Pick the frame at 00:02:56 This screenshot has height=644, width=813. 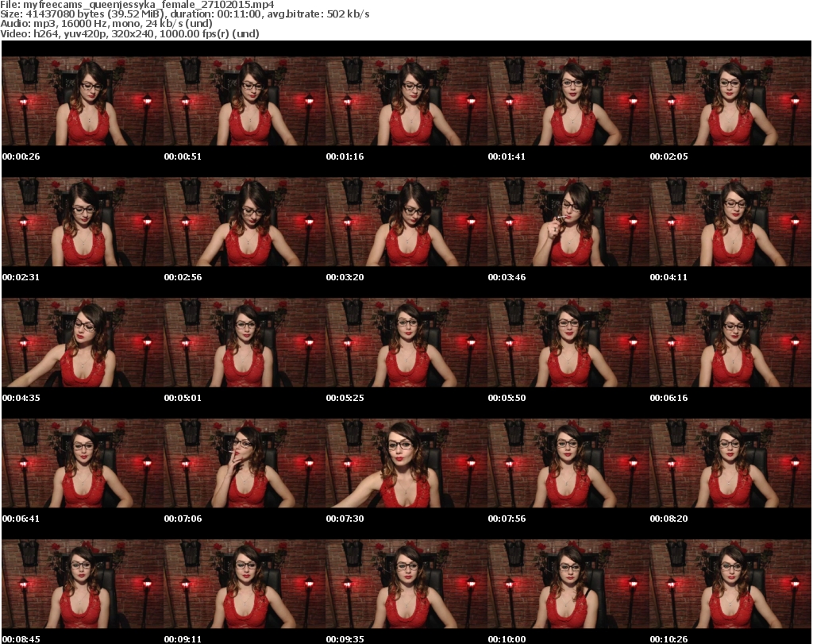(x=245, y=222)
